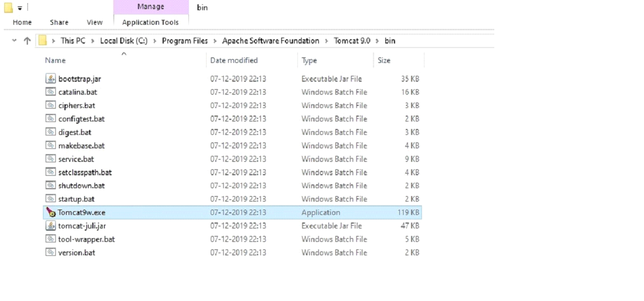Select the Tomcat9w.exe file name
The height and width of the screenshot is (301, 644).
coord(82,212)
